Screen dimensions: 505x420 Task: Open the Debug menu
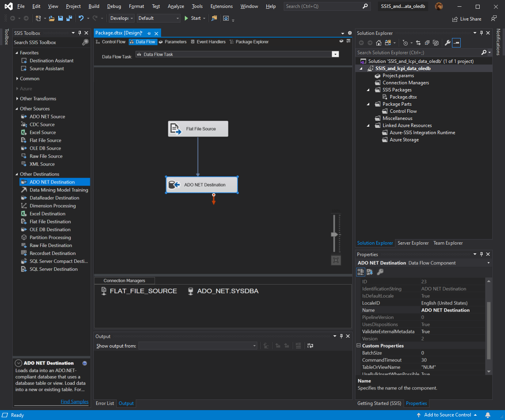pos(114,6)
